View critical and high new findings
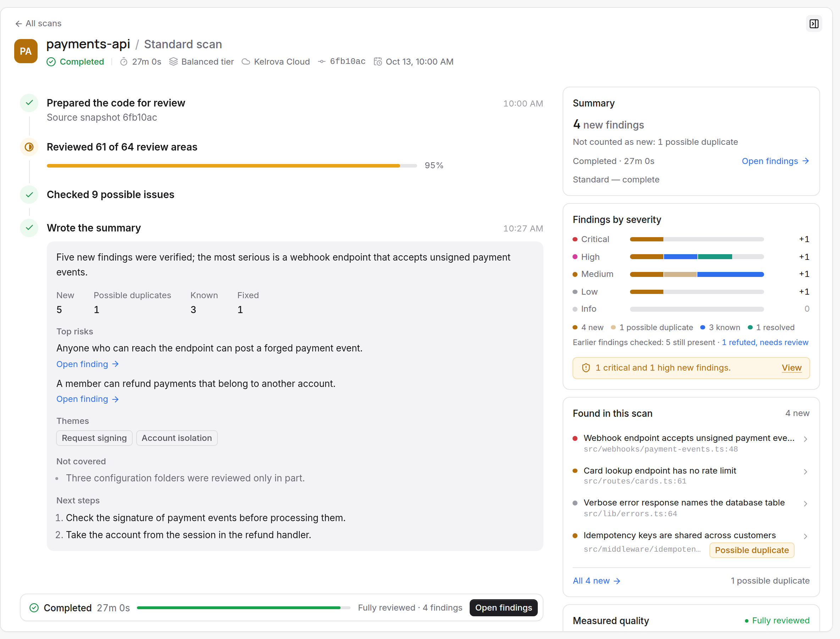 791,368
